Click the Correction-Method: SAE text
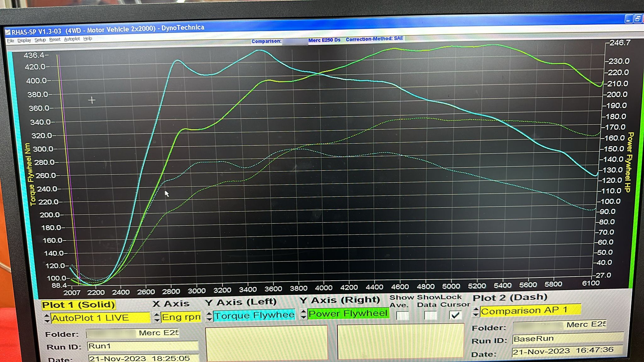Viewport: 644px width, 362px height. click(375, 39)
